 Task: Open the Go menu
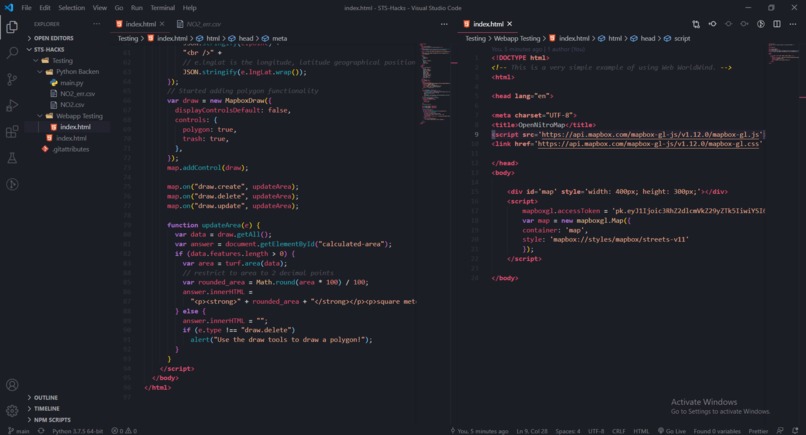click(x=119, y=8)
